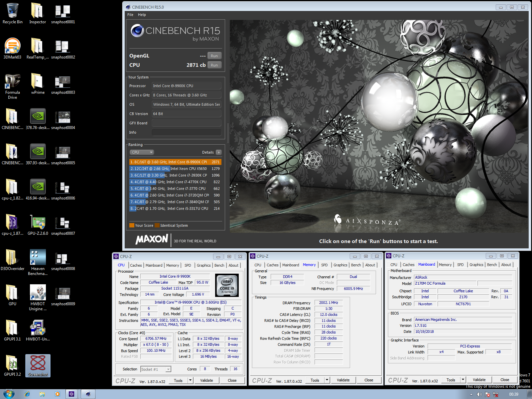Select the snaphsot0001 desktop file
The width and height of the screenshot is (532, 399).
click(63, 13)
